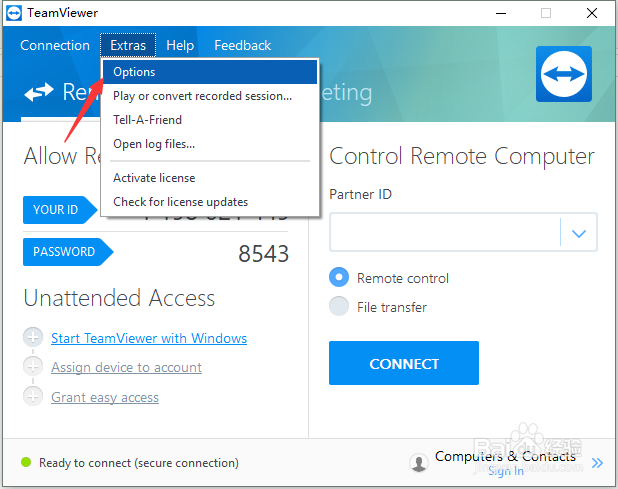
Task: Click the remote control arrows icon on the tab
Action: tap(39, 93)
